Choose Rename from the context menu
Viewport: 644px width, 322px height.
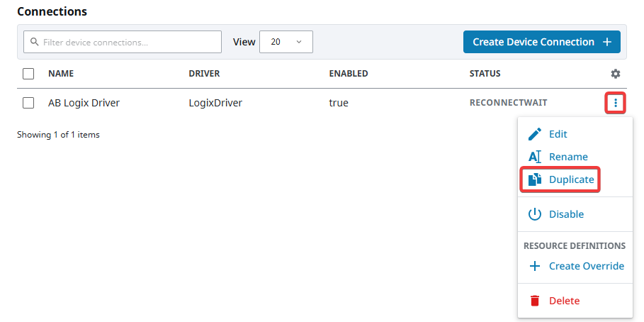(x=575, y=157)
